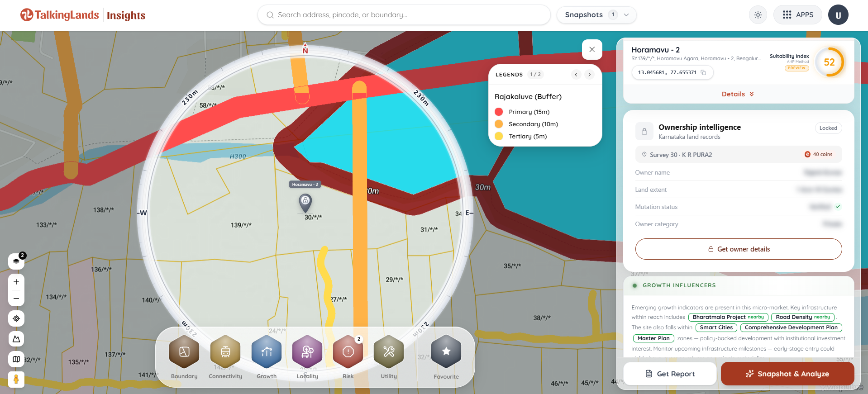Viewport: 868px width, 394px height.
Task: Click the Suitability Index 52 gauge
Action: pyautogui.click(x=829, y=62)
